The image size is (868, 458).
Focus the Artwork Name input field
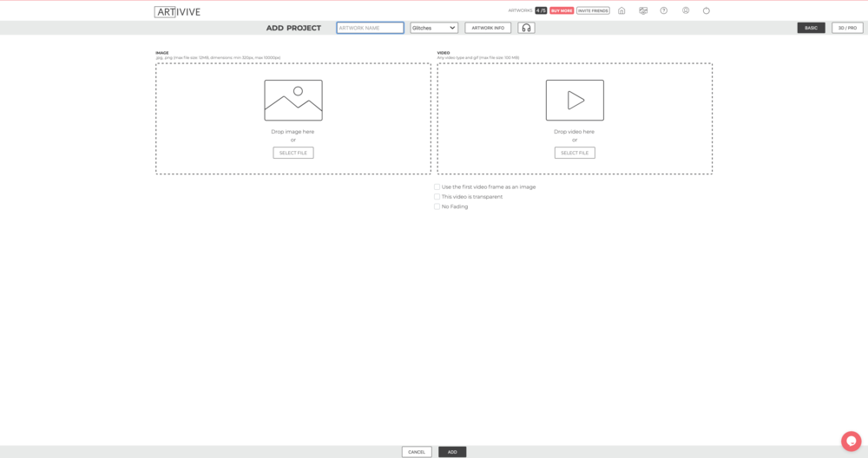371,28
